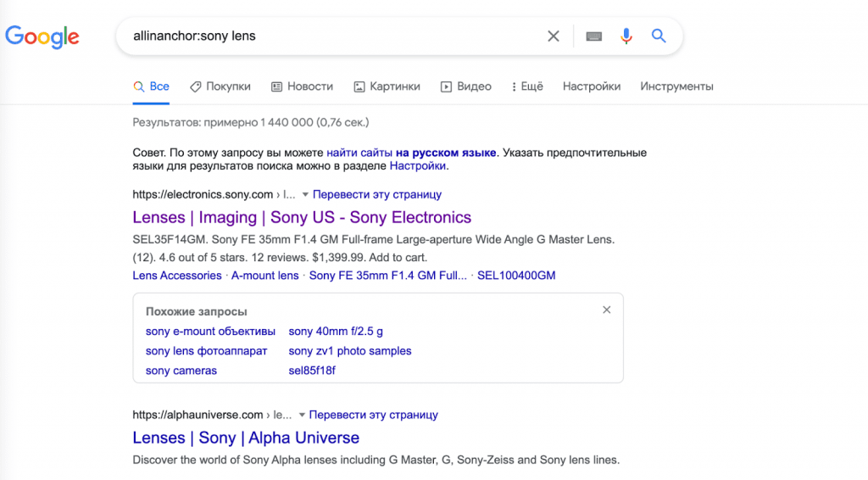The height and width of the screenshot is (480, 868).
Task: Open Настройки in the search menu bar
Action: 592,87
